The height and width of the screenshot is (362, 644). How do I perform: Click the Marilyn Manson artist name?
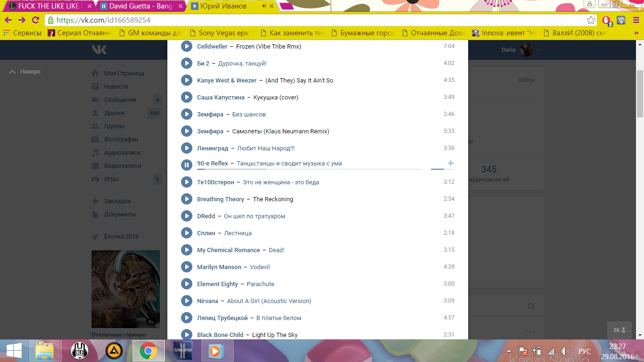(219, 267)
